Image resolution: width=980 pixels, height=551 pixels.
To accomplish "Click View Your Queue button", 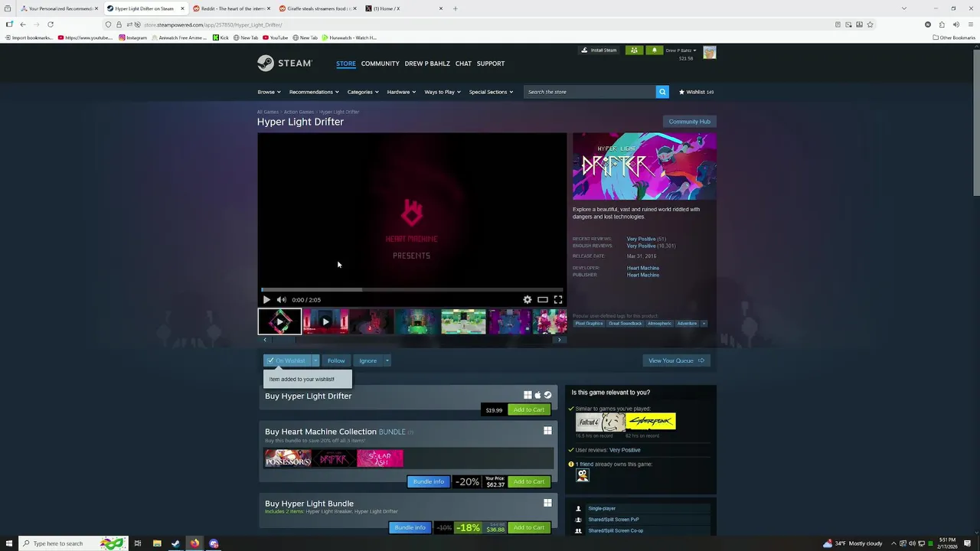I will point(676,360).
